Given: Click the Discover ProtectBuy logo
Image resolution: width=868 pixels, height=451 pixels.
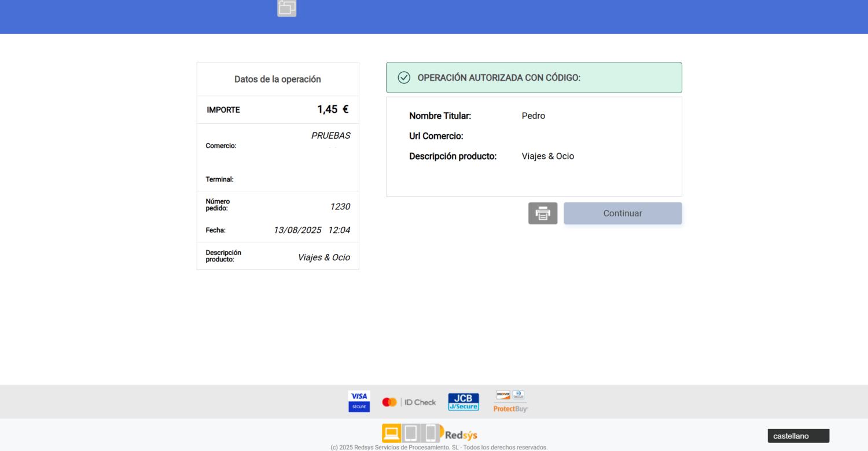Looking at the screenshot, I should coord(510,401).
